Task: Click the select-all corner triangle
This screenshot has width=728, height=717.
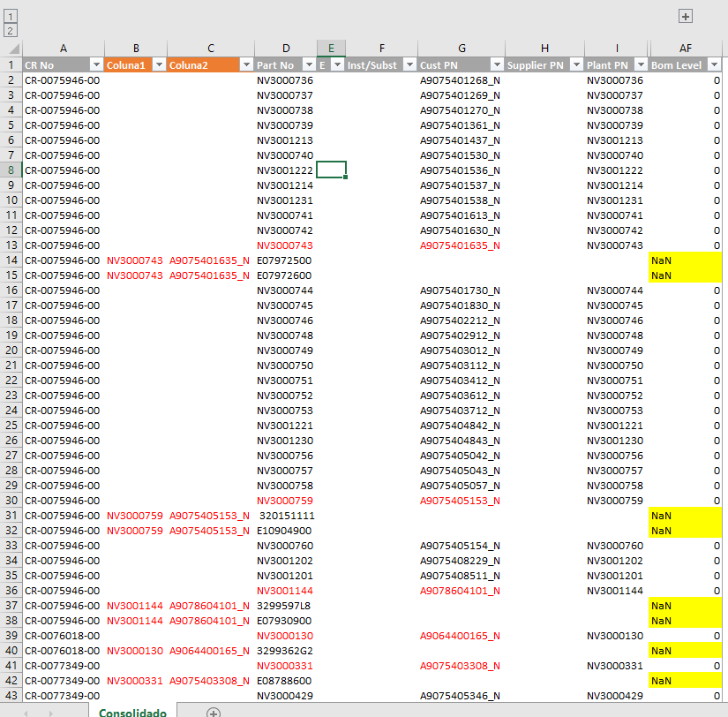Action: [14, 49]
